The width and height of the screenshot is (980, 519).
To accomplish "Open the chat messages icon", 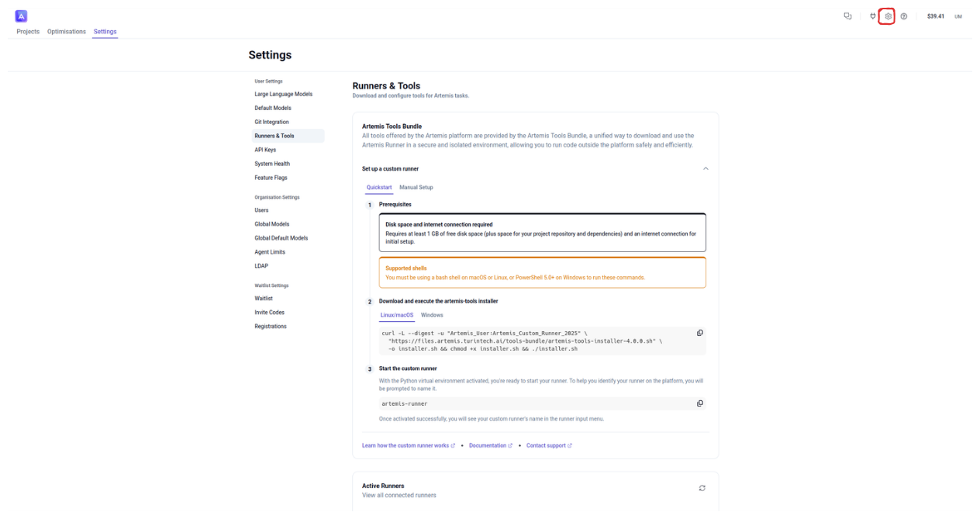I will click(847, 16).
